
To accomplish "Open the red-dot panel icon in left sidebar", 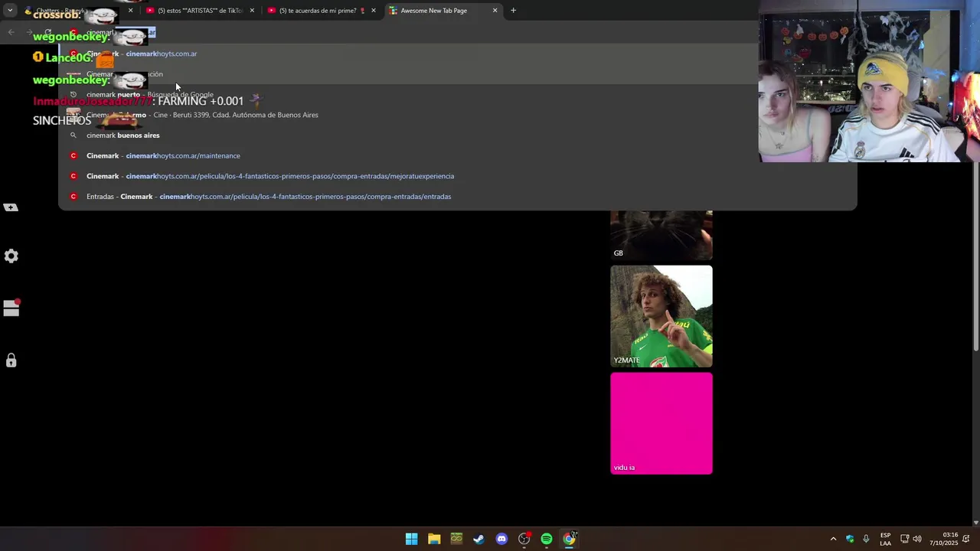I will (11, 308).
